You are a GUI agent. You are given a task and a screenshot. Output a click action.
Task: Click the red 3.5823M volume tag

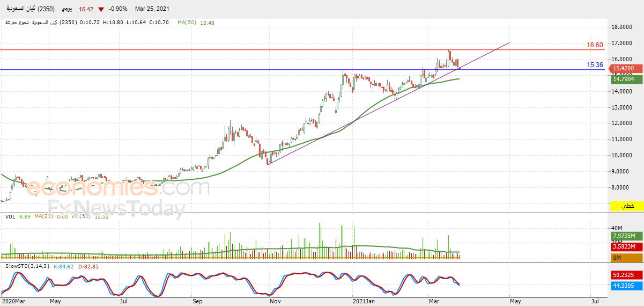click(627, 247)
